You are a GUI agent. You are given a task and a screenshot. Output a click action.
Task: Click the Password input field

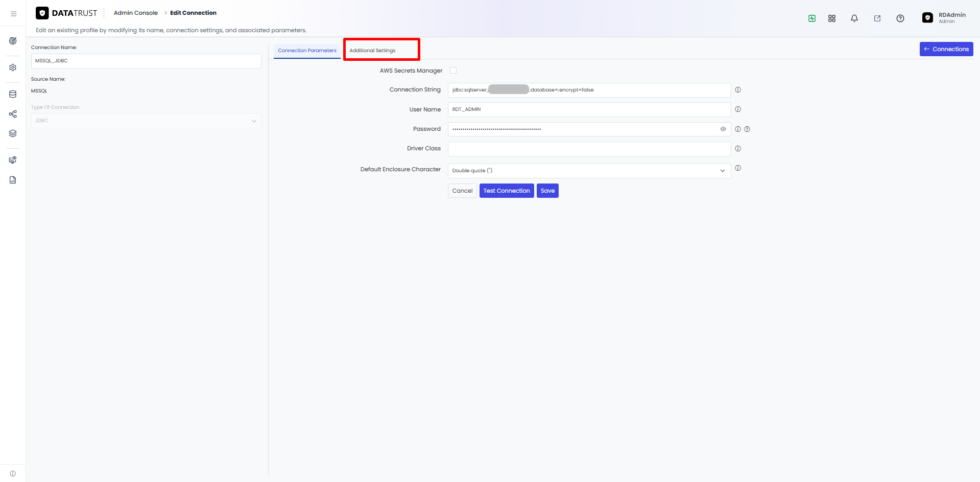point(589,129)
